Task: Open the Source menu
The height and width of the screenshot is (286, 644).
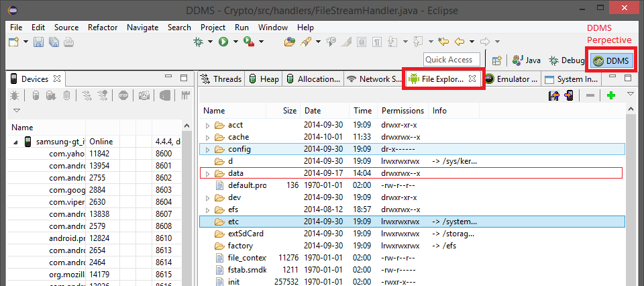Action: (x=66, y=28)
